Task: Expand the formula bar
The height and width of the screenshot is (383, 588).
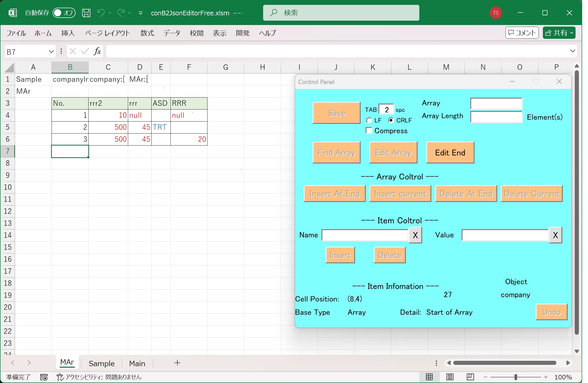Action: pyautogui.click(x=572, y=51)
